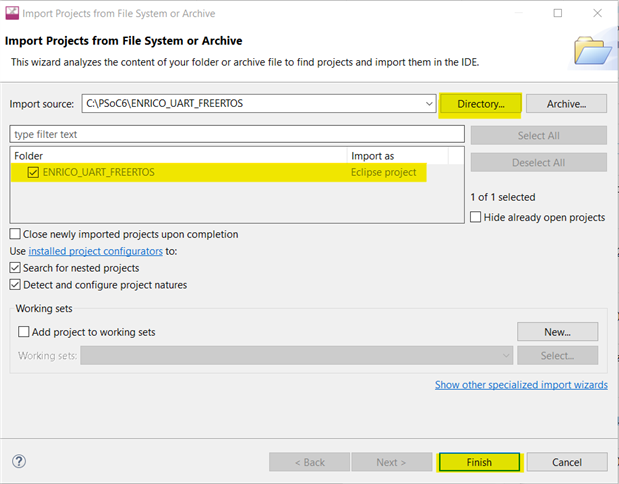Click the type filter text field
The width and height of the screenshot is (619, 484).
pyautogui.click(x=237, y=134)
